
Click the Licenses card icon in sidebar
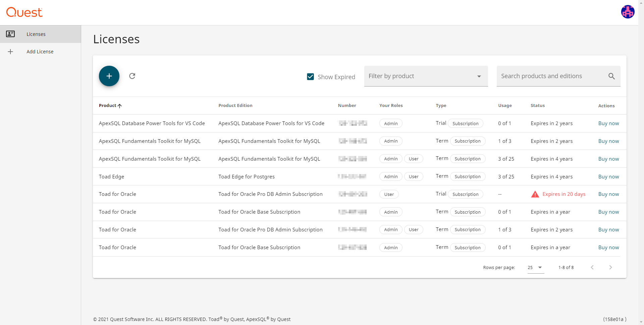pyautogui.click(x=10, y=34)
